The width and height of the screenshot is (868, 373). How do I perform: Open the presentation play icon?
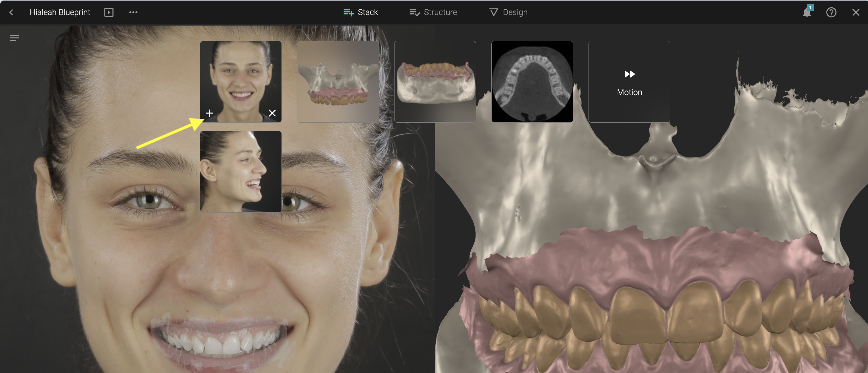pyautogui.click(x=108, y=12)
